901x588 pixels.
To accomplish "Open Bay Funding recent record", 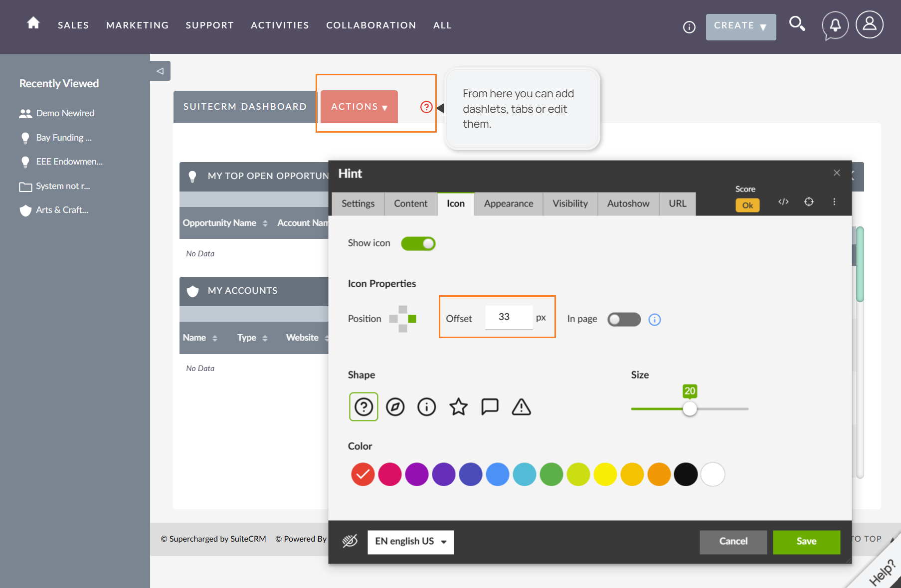I will tap(55, 138).
